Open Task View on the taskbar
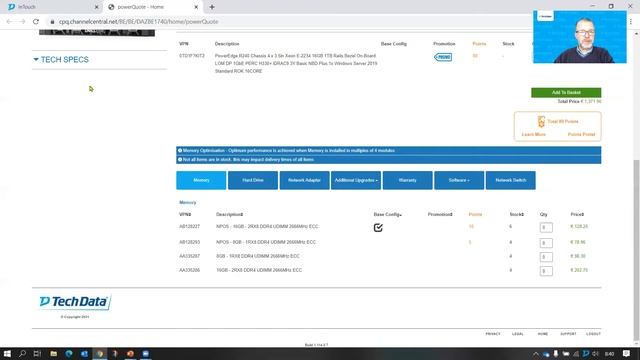The width and height of the screenshot is (640, 360). click(37, 353)
